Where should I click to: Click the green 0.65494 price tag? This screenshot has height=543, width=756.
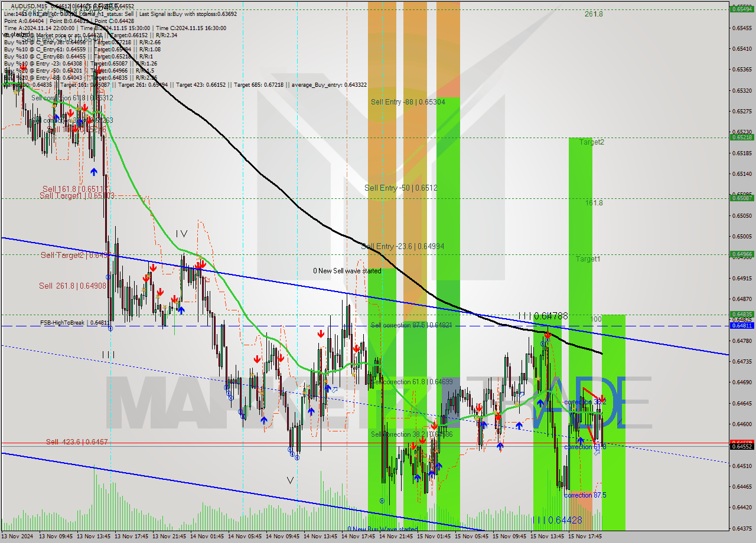click(741, 9)
